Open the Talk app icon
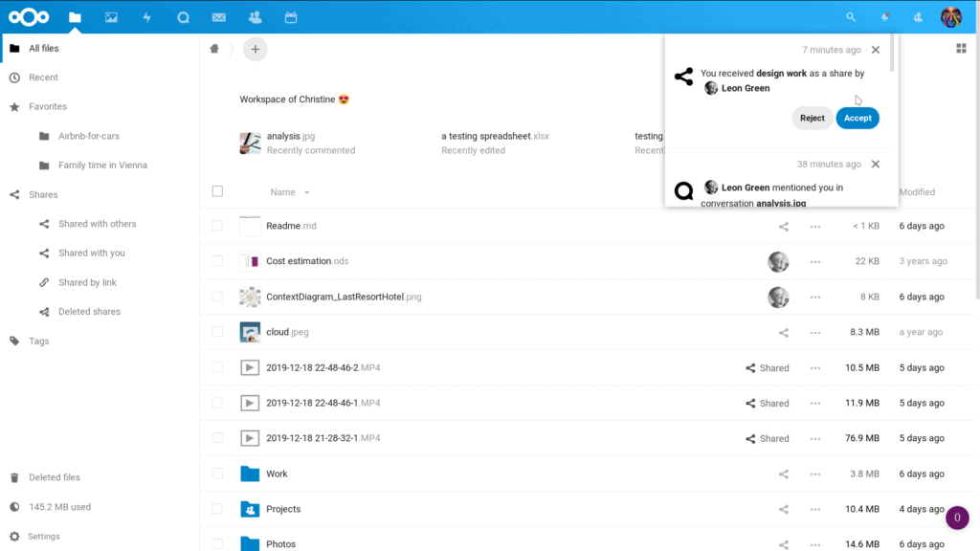The image size is (980, 551). 183,17
